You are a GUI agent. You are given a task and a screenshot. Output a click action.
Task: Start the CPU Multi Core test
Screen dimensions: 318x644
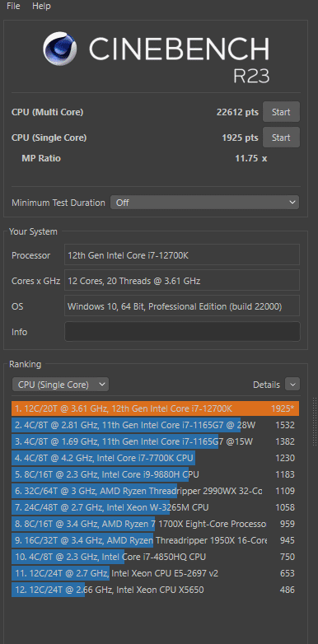coord(281,112)
